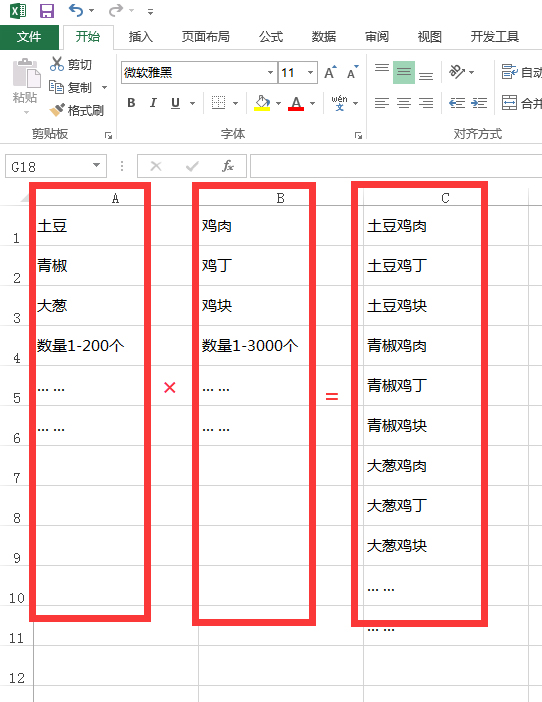Click the Increase Font Size icon
542x702 pixels.
coord(330,72)
